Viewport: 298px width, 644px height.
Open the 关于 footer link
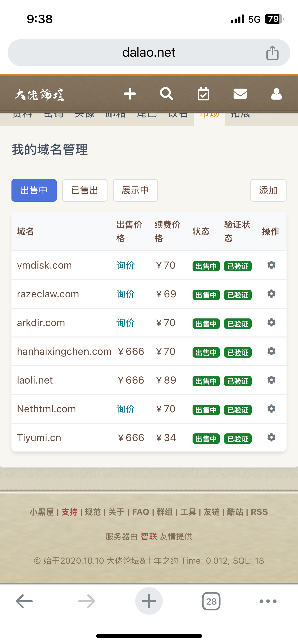[116, 512]
